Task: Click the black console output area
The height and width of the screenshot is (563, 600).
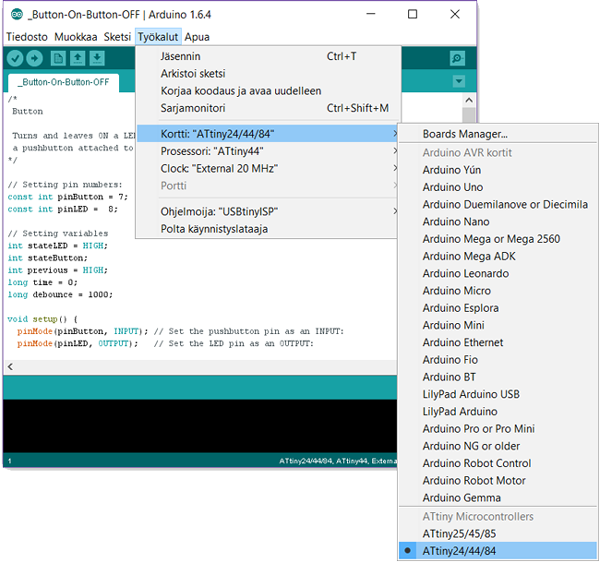Action: tap(200, 426)
